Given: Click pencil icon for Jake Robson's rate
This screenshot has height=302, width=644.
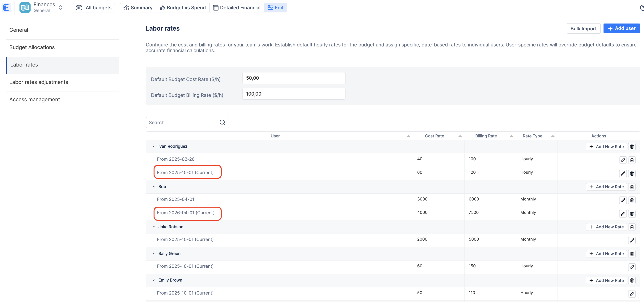Looking at the screenshot, I should (632, 240).
